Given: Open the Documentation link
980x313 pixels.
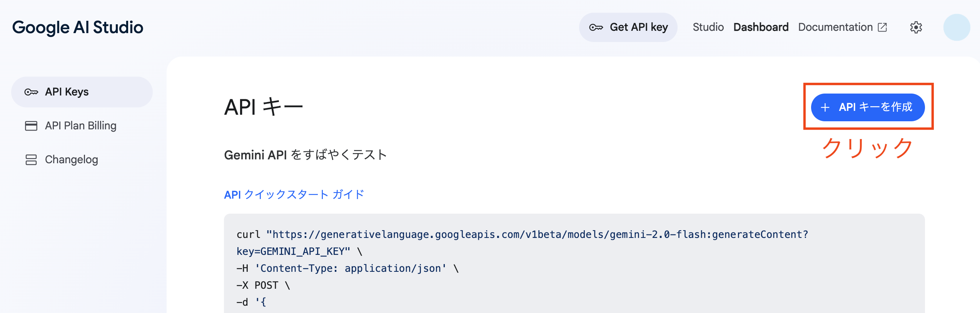Looking at the screenshot, I should (x=835, y=27).
